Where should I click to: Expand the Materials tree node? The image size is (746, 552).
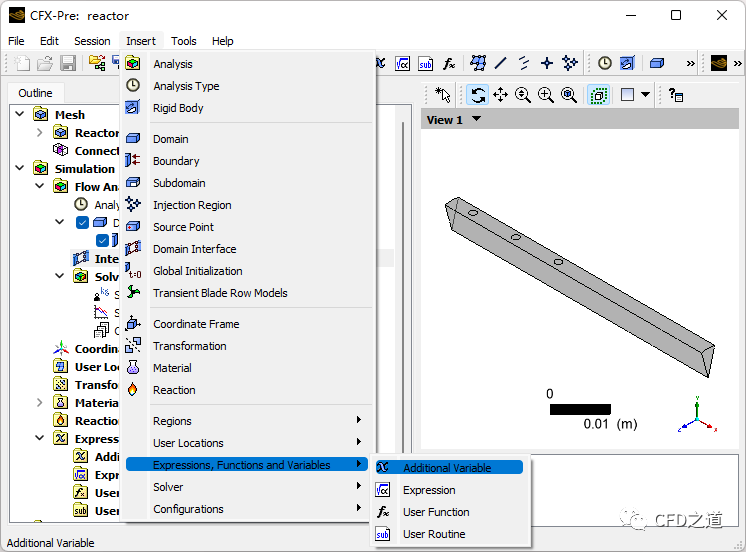40,403
